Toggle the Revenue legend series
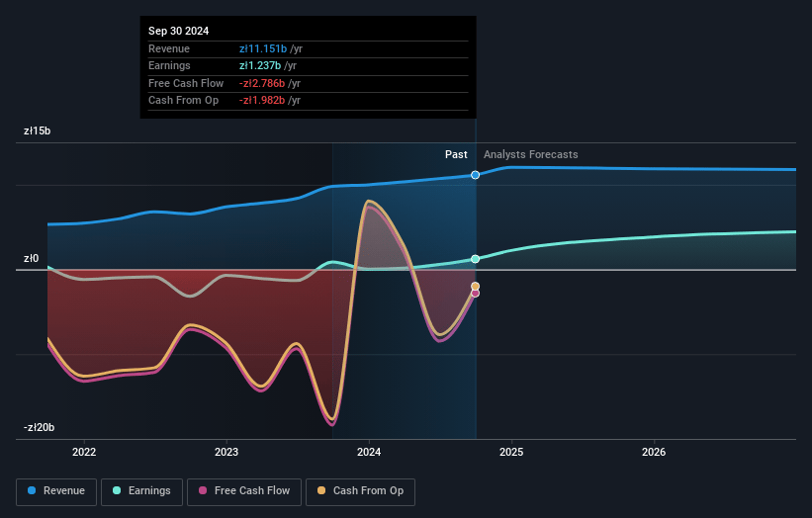The image size is (812, 518). pos(56,491)
